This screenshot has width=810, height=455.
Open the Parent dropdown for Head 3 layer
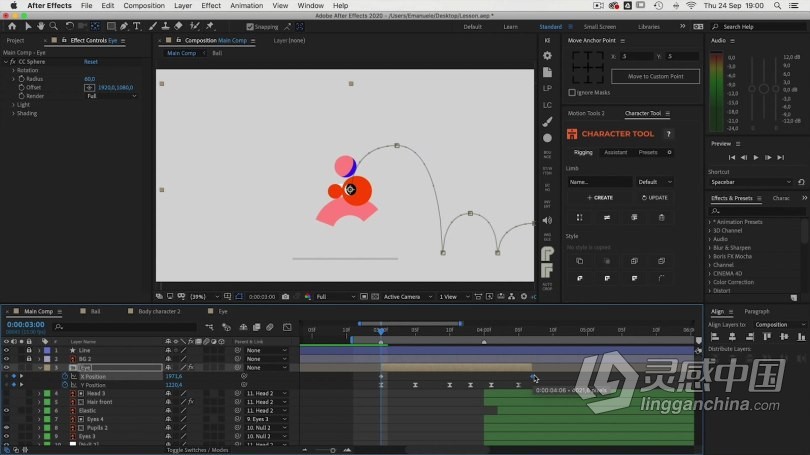point(266,394)
